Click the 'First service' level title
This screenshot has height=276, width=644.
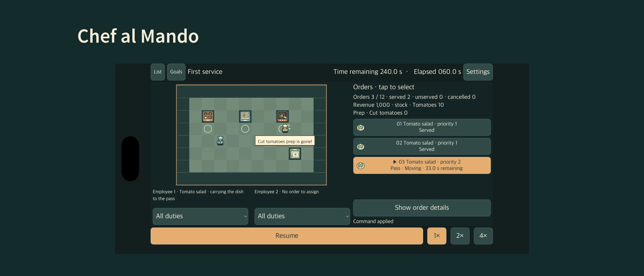point(205,72)
